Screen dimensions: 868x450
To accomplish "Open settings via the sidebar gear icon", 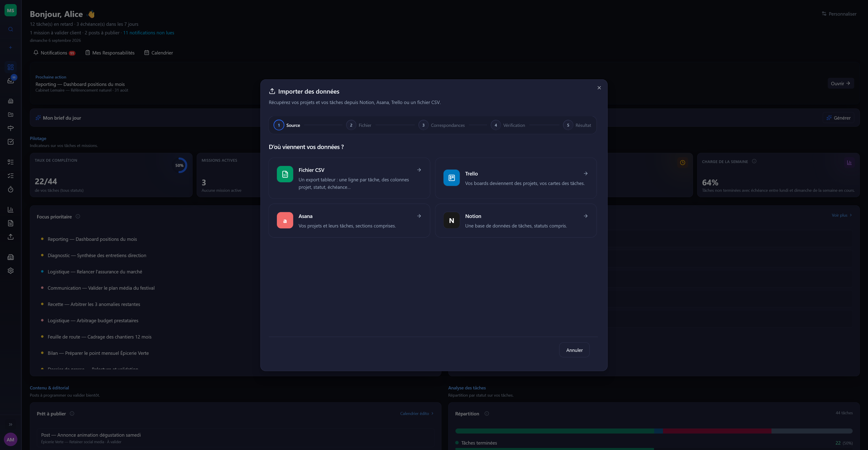I will tap(10, 271).
